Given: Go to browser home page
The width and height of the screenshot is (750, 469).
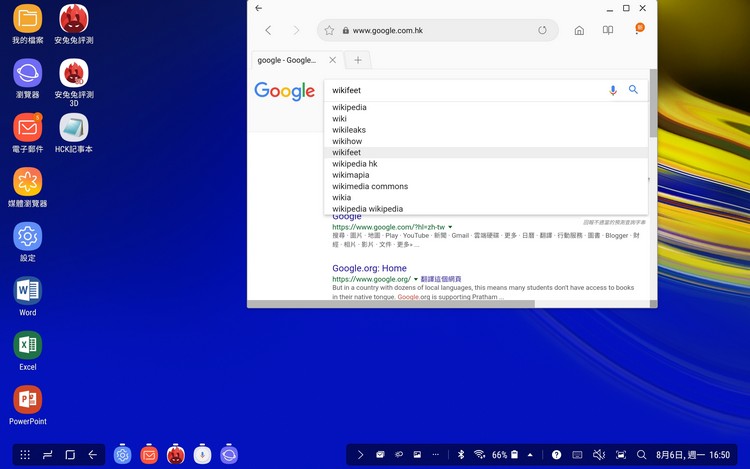Looking at the screenshot, I should [x=579, y=31].
